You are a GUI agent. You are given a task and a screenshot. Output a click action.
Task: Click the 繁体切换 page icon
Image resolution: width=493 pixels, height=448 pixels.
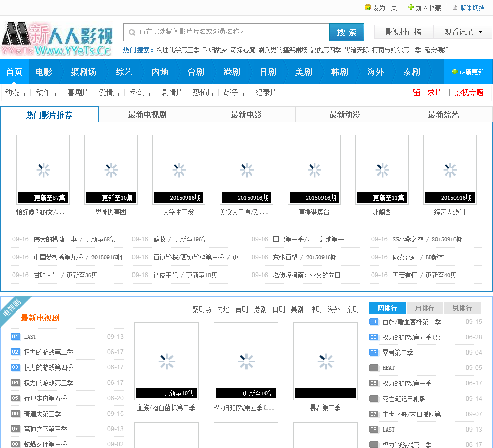[454, 8]
